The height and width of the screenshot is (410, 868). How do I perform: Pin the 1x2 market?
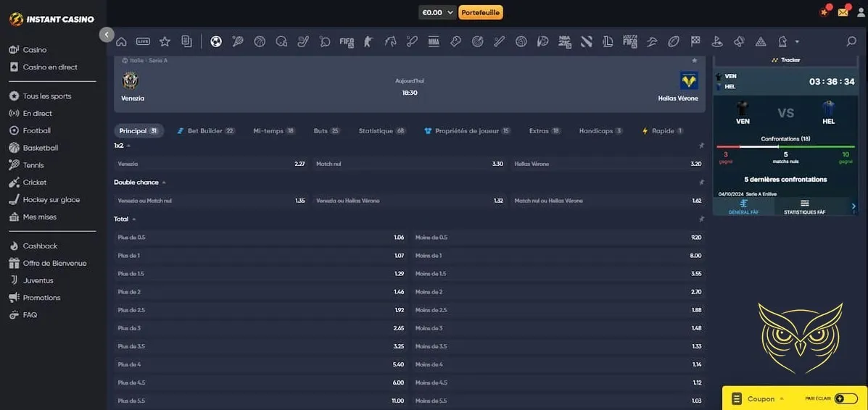[x=701, y=146]
